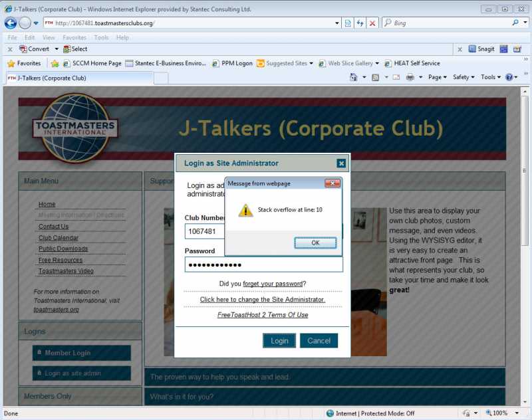The image size is (532, 420).
Task: Open the Tools menu in menu bar
Action: pyautogui.click(x=101, y=38)
